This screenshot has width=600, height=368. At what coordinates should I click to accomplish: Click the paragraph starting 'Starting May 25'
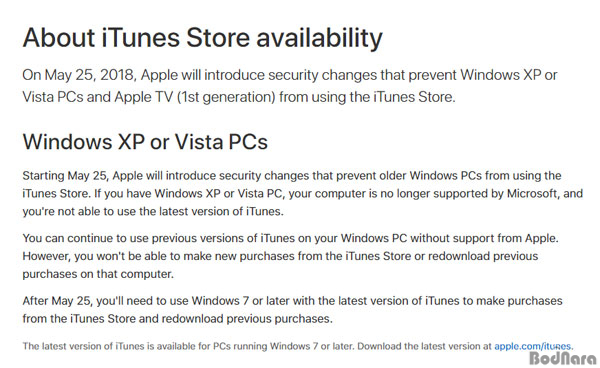(x=302, y=194)
